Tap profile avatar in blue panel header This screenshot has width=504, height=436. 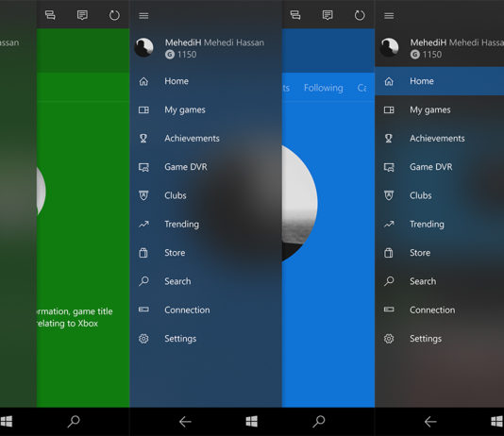click(143, 47)
